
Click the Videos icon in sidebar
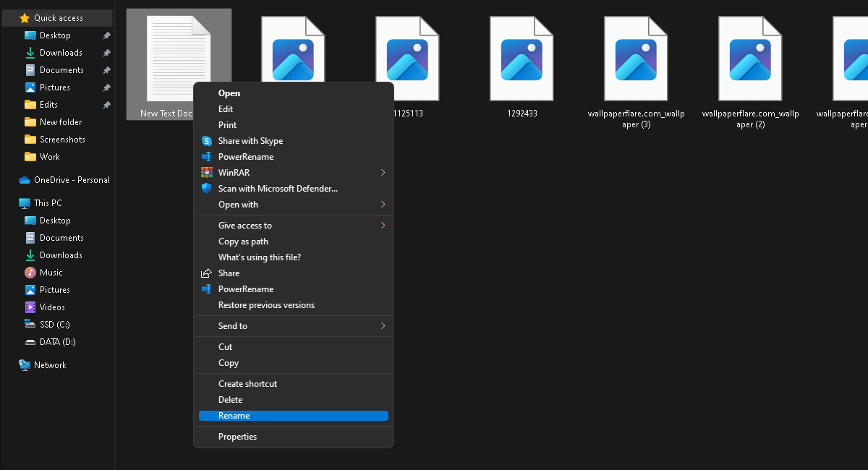point(30,307)
